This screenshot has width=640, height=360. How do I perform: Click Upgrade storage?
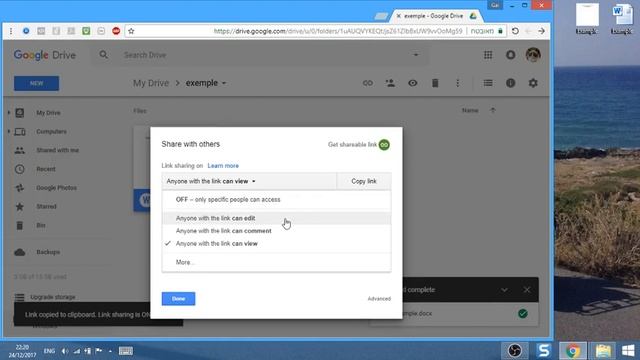pos(53,297)
